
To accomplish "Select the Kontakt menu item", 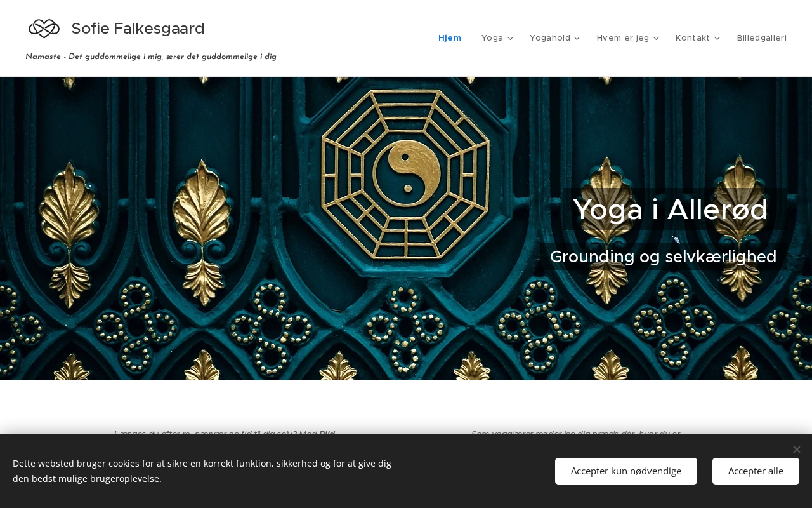I will pyautogui.click(x=693, y=38).
